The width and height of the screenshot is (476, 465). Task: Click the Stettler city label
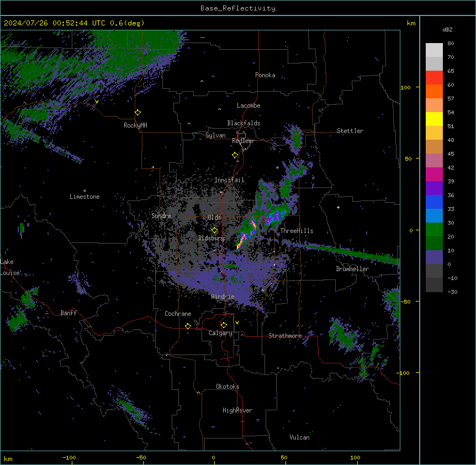pos(350,131)
